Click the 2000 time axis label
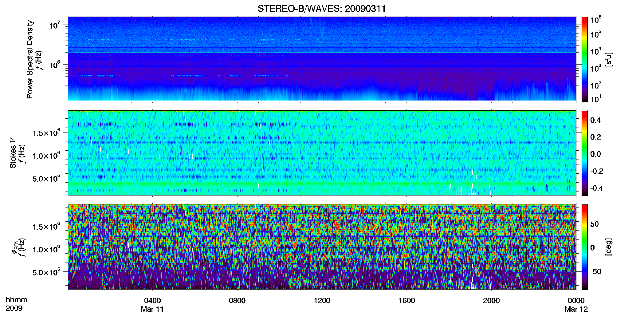The width and height of the screenshot is (644, 332). click(491, 301)
